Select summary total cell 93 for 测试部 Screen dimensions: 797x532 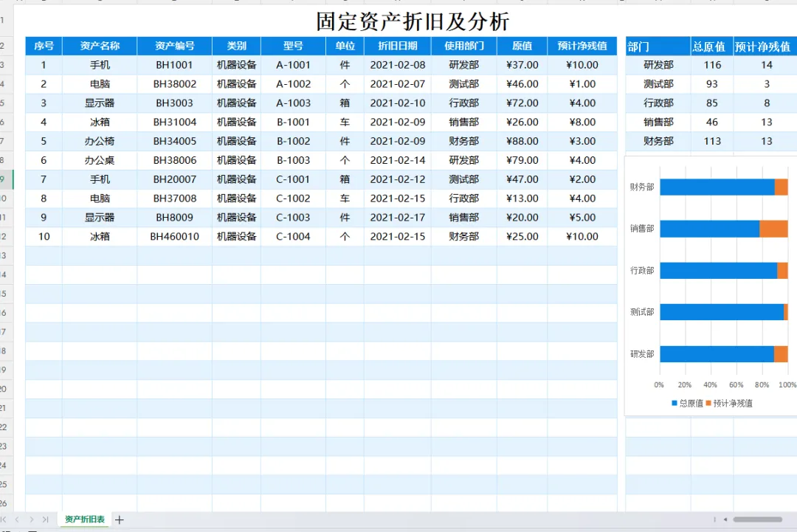(x=711, y=84)
